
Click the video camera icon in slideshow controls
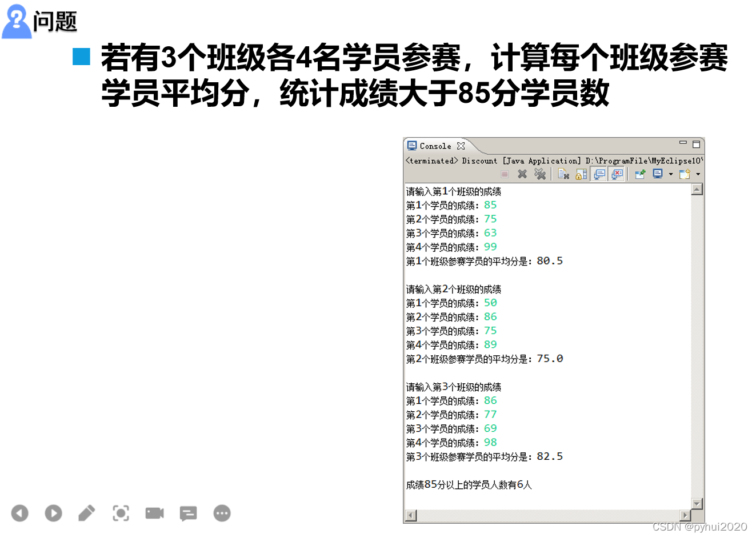click(154, 513)
